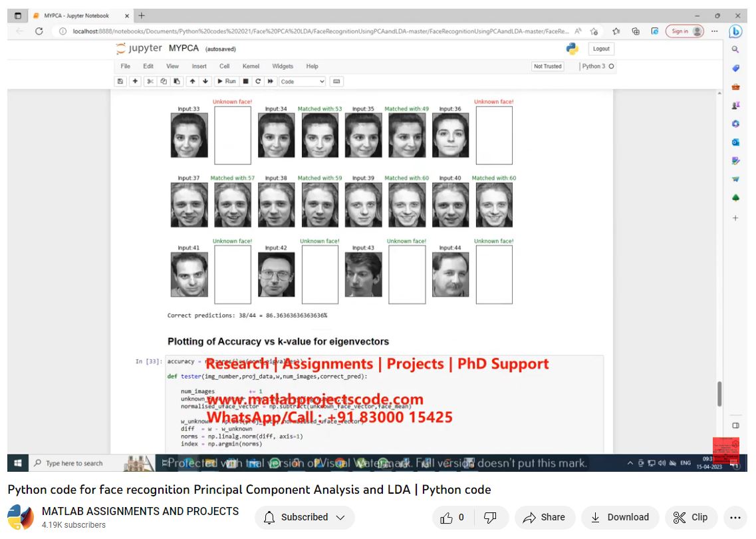Download the video
This screenshot has width=756, height=539.
(620, 517)
